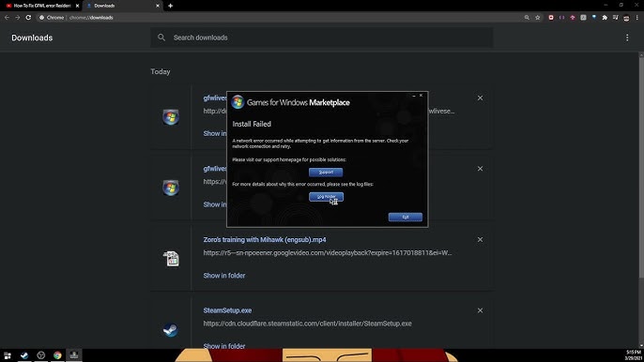The height and width of the screenshot is (362, 644).
Task: Open the Extensions puzzle piece menu
Action: 605,18
